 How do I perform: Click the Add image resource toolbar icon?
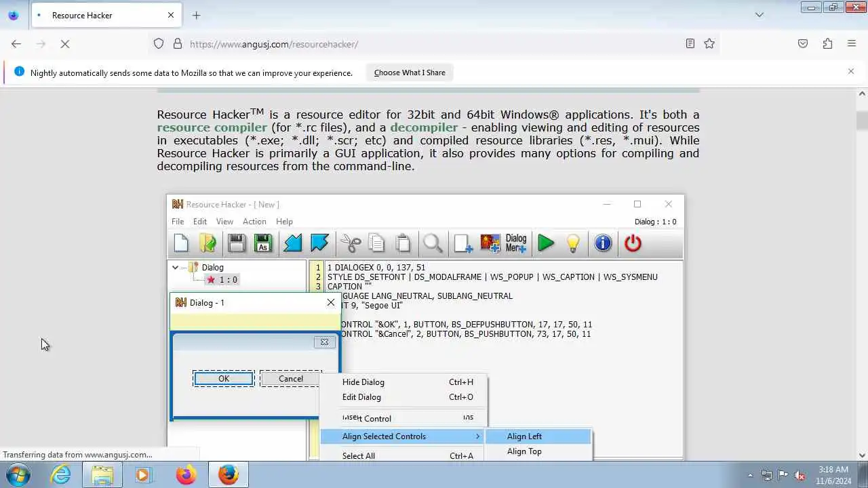(x=490, y=243)
